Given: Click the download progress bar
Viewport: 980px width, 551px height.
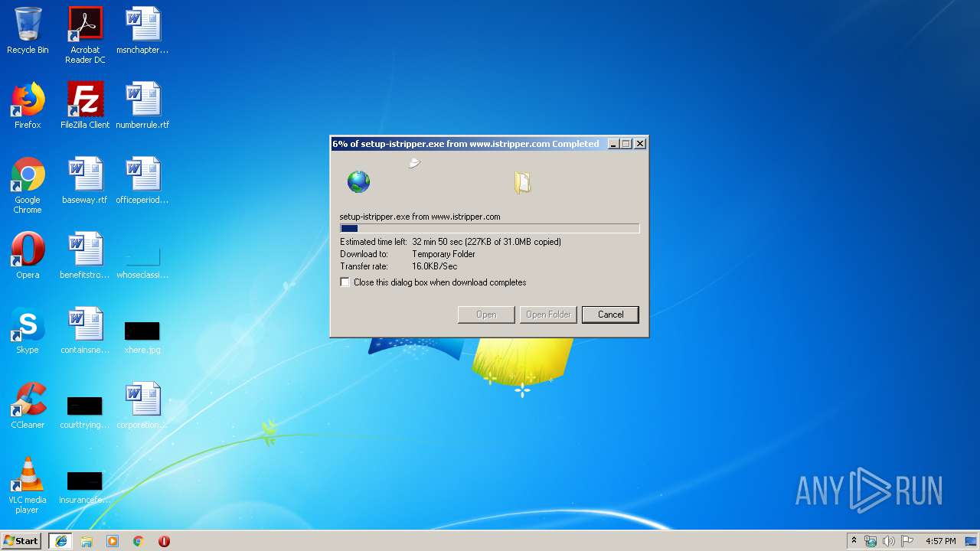Looking at the screenshot, I should 489,228.
